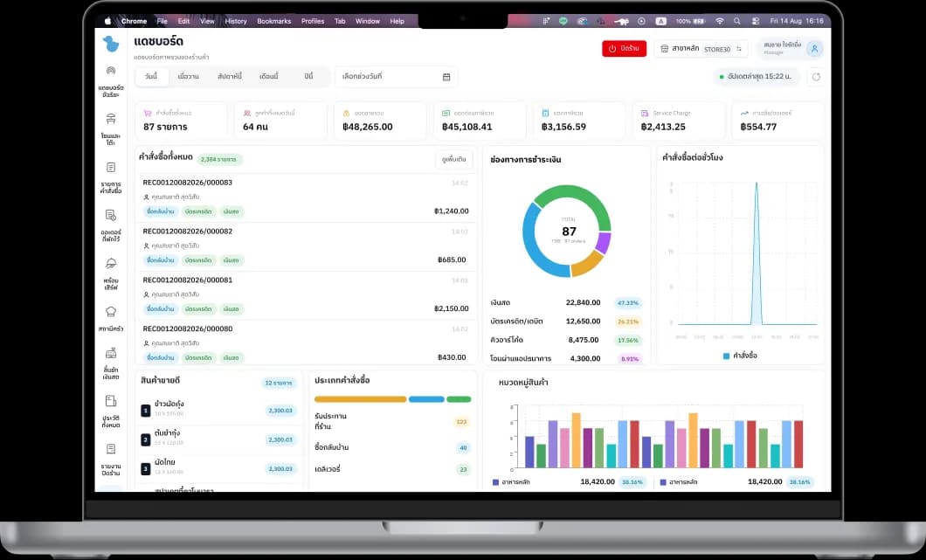This screenshot has height=560, width=926.
Task: Click the refresh icon beside last-updated status
Action: click(816, 77)
